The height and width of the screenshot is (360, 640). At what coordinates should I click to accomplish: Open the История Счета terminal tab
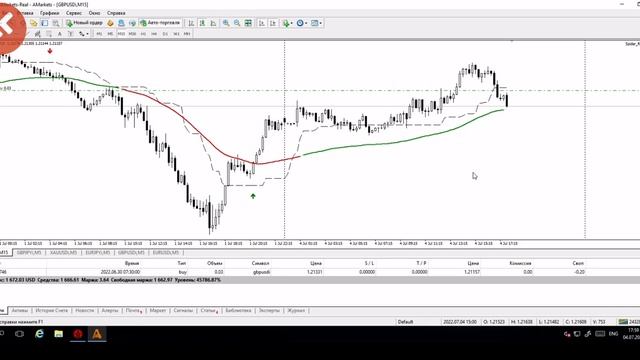click(x=51, y=311)
